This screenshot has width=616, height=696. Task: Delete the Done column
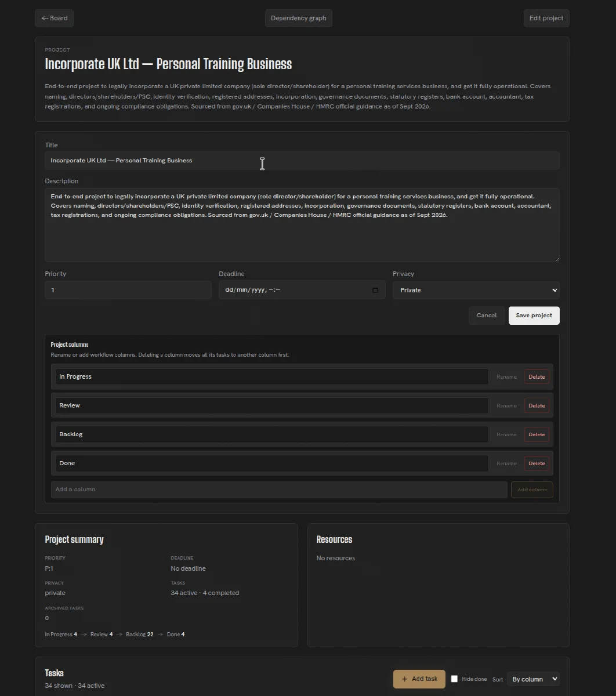tap(537, 463)
